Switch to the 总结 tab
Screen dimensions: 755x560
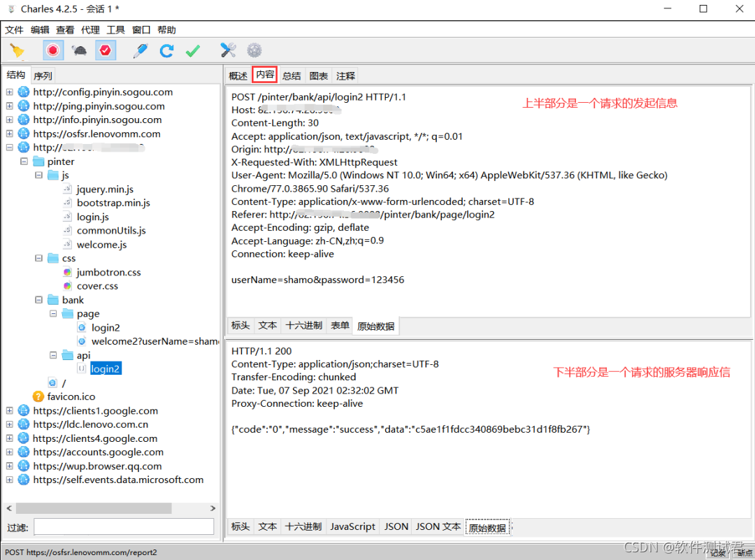coord(292,76)
